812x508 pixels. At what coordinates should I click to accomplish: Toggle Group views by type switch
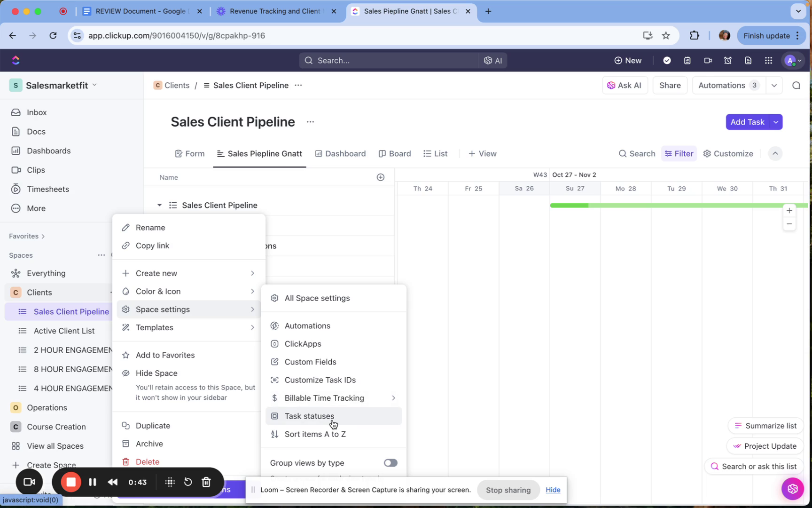390,463
